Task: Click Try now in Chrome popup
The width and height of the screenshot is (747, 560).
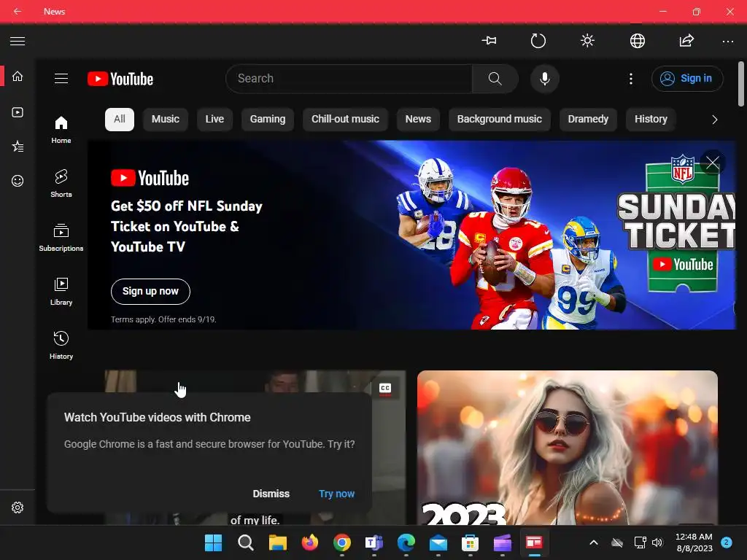Action: (x=337, y=494)
